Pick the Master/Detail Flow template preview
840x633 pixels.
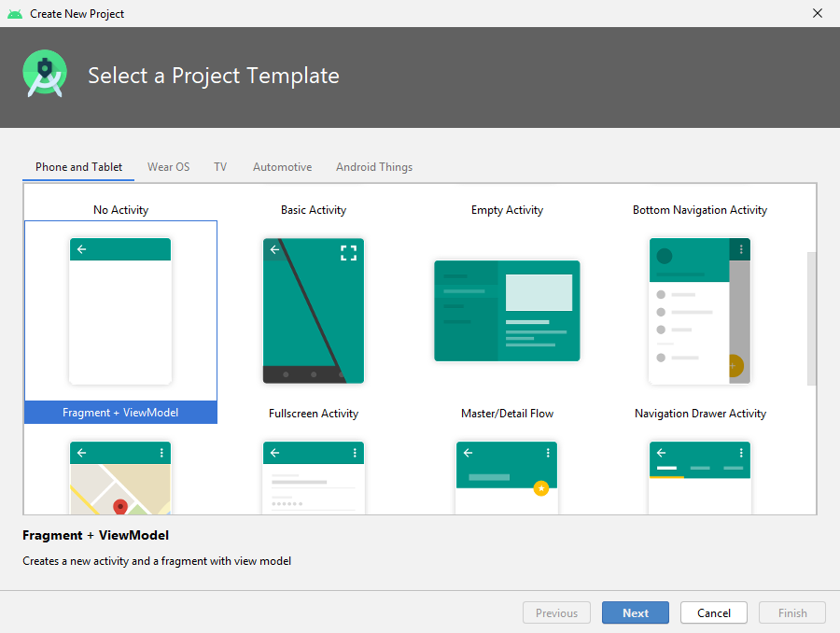point(507,311)
